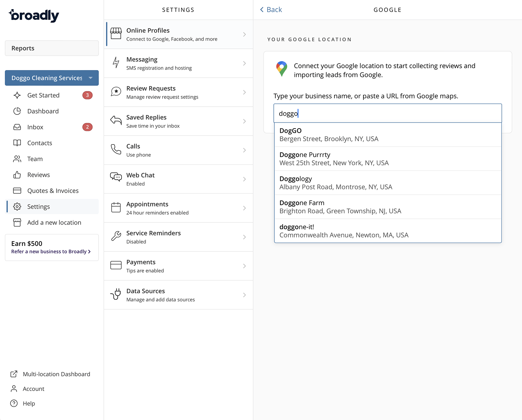This screenshot has width=522, height=420.
Task: Expand Appointments via its chevron arrow
Action: pyautogui.click(x=244, y=208)
